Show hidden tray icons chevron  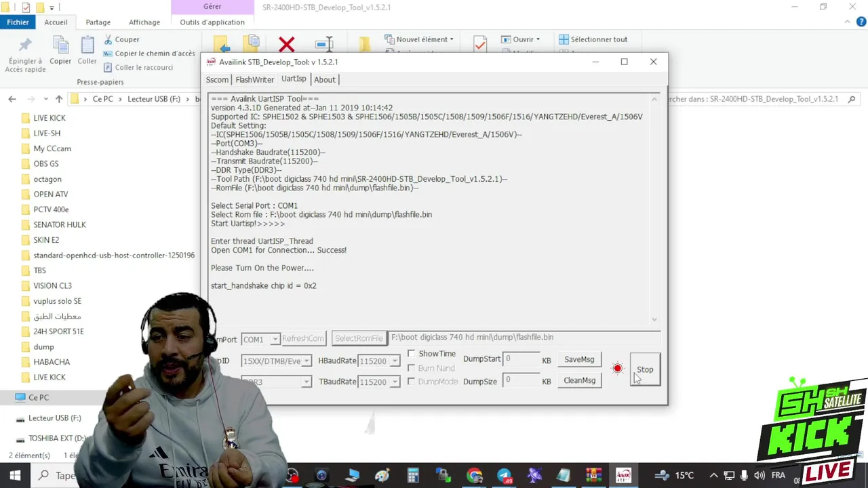click(x=713, y=475)
